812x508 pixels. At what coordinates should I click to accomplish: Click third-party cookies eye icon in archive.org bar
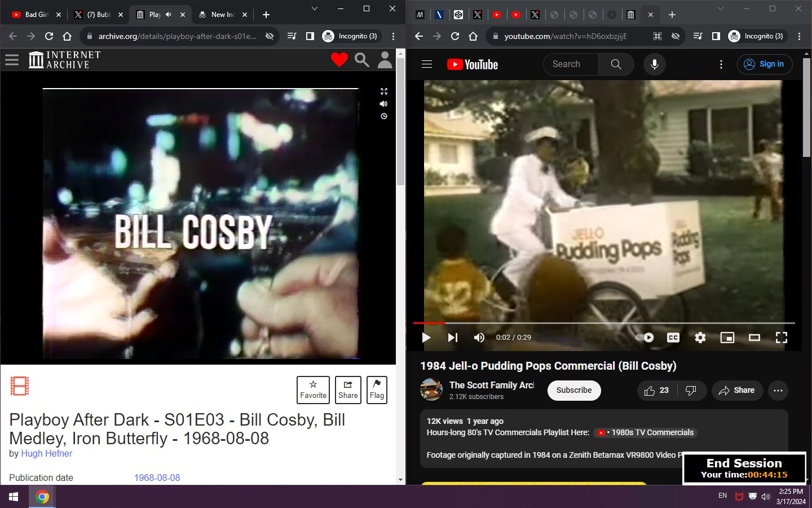270,36
